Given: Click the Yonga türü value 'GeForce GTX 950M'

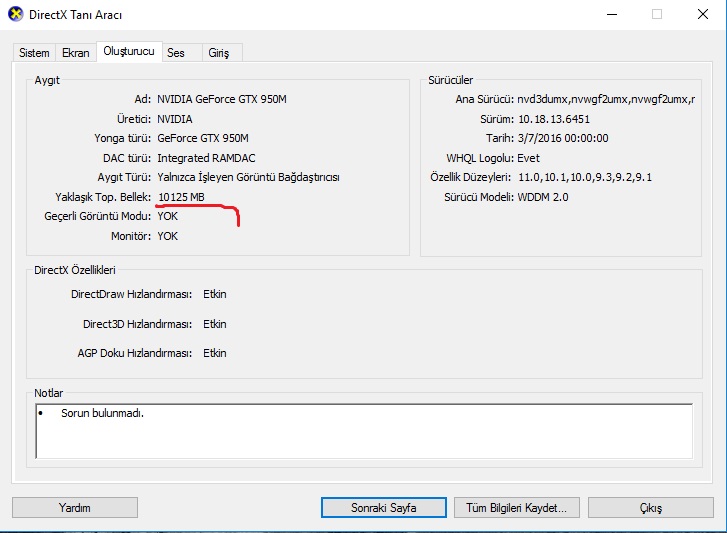Looking at the screenshot, I should tap(203, 138).
